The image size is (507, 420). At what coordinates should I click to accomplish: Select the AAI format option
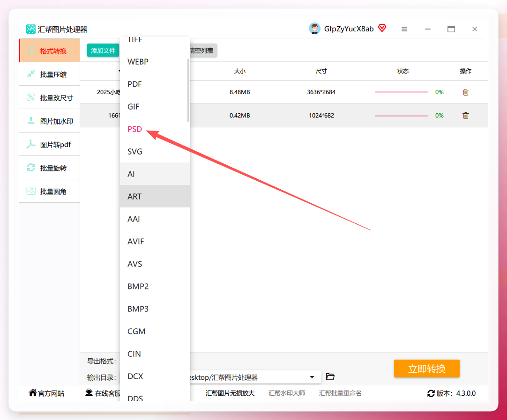155,219
